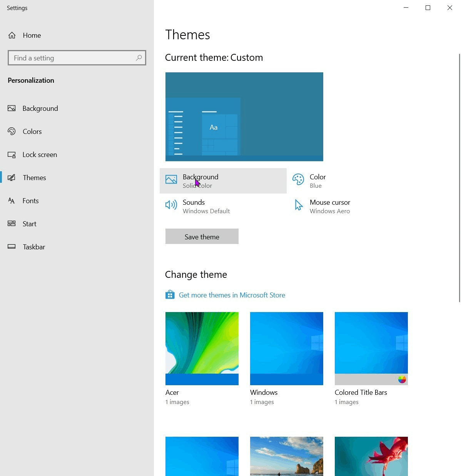
Task: Select the partially visible blue Windows theme in bottom row
Action: [202, 456]
